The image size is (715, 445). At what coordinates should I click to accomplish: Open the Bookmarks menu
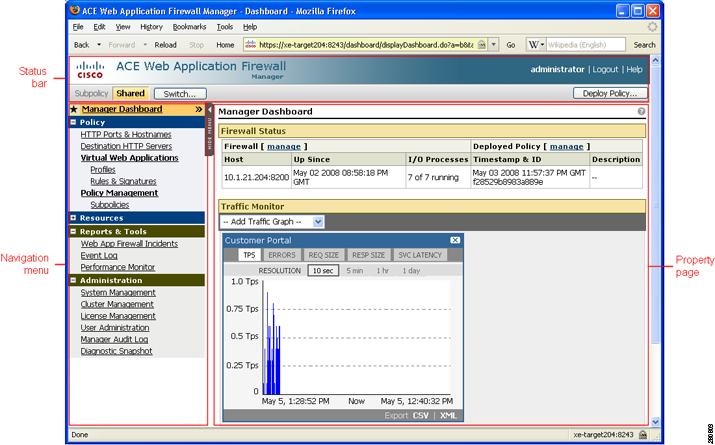coord(188,27)
